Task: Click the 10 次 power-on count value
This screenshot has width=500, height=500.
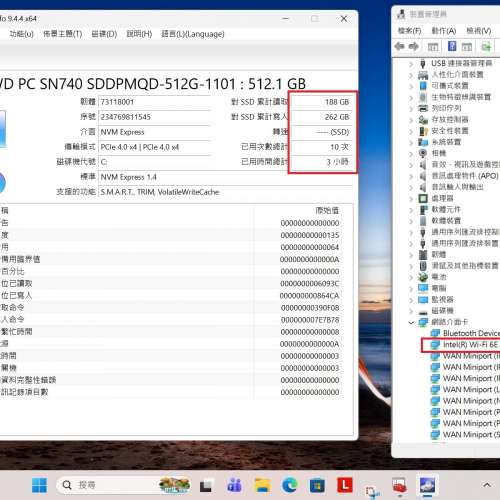Action: coord(339,147)
